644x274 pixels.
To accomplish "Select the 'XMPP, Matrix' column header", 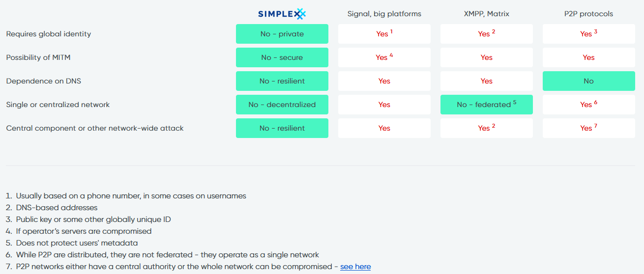I will tap(487, 14).
